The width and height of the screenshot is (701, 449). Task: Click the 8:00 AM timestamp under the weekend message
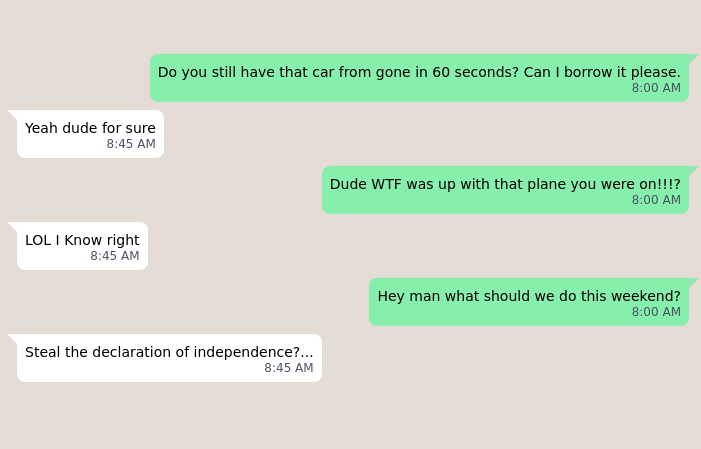click(x=656, y=312)
